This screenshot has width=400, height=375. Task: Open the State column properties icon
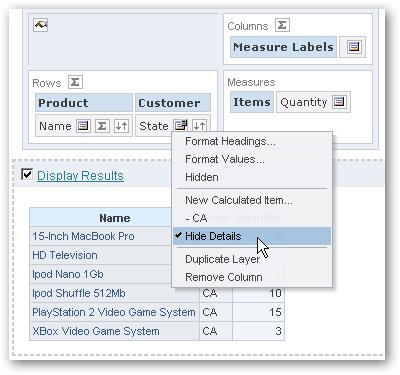pos(181,126)
